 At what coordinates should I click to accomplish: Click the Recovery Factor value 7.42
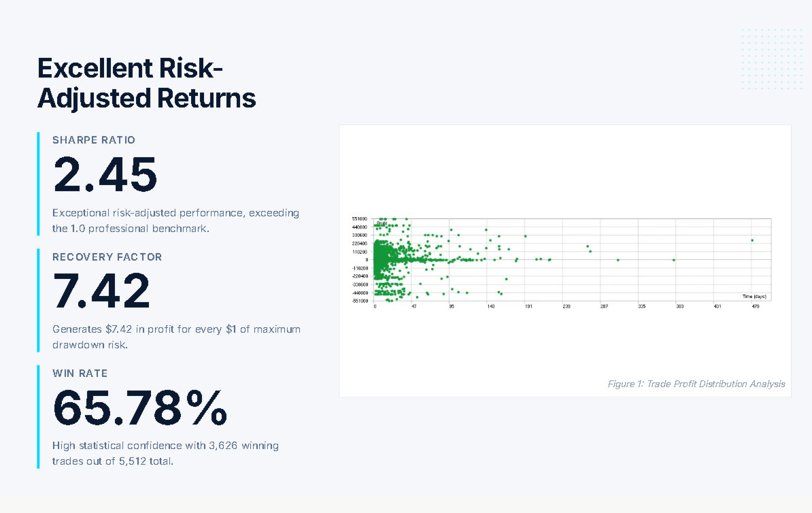point(102,291)
